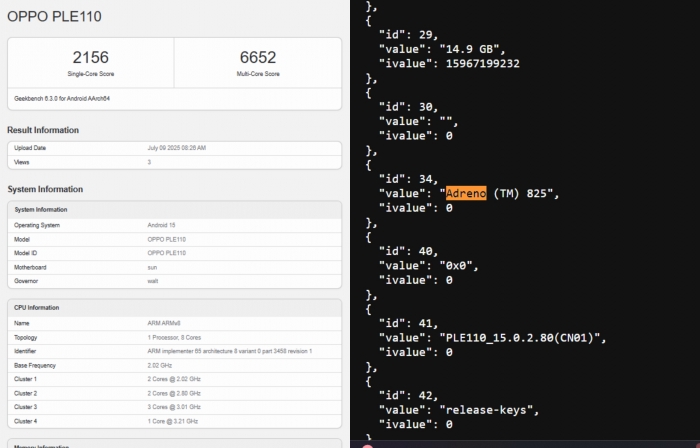Click the JSON line "id": 30
Image resolution: width=700 pixels, height=448 pixels.
coord(408,107)
